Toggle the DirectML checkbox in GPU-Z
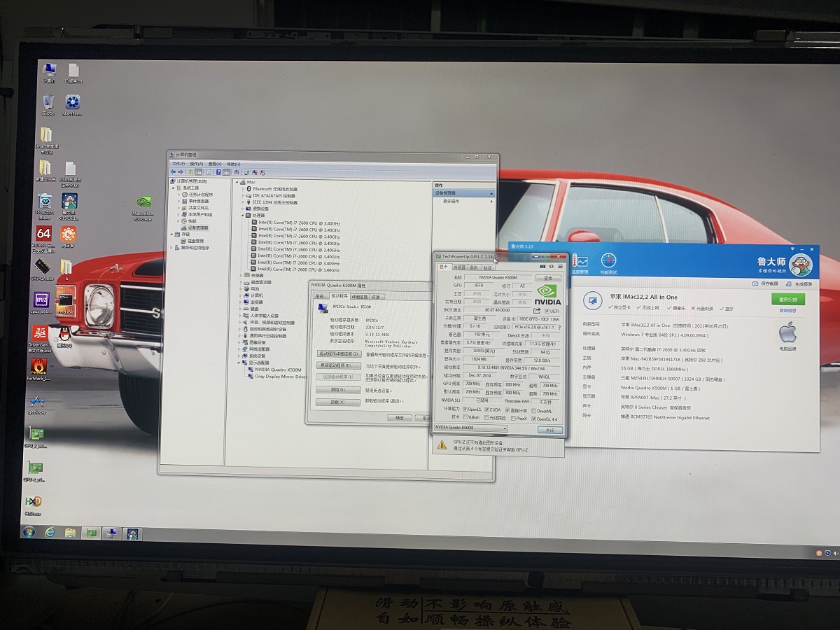The width and height of the screenshot is (840, 630). coord(533,411)
